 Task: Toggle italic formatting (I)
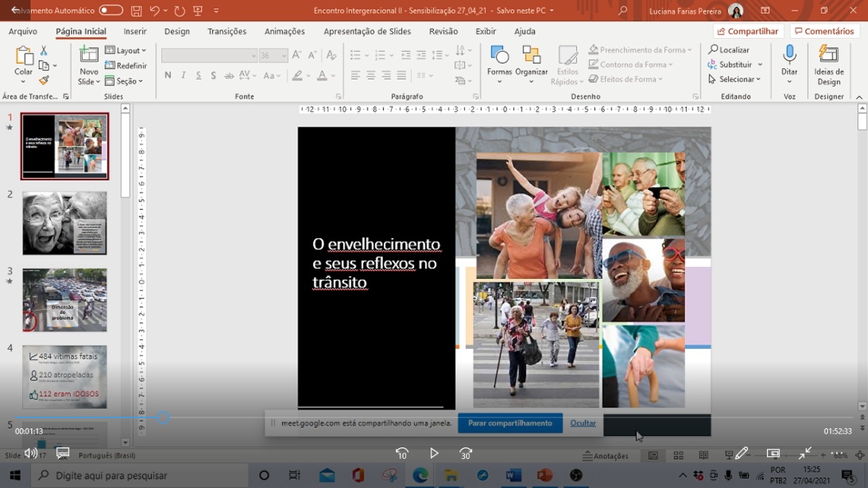tap(183, 75)
